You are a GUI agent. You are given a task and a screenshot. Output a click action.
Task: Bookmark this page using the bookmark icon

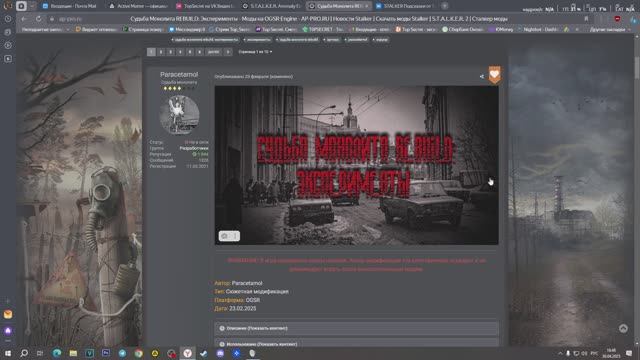586,19
